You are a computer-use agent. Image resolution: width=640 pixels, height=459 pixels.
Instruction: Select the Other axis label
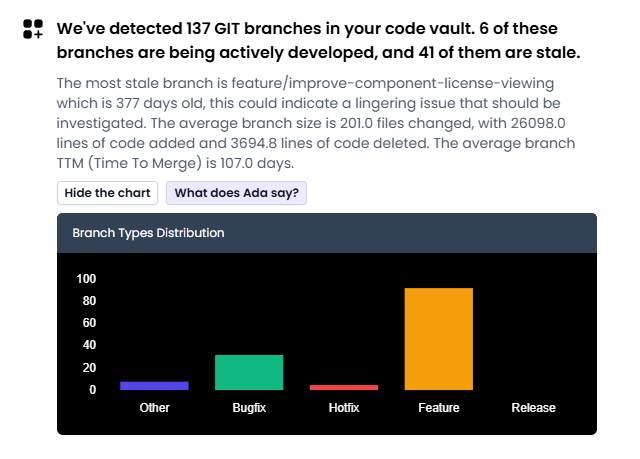154,408
